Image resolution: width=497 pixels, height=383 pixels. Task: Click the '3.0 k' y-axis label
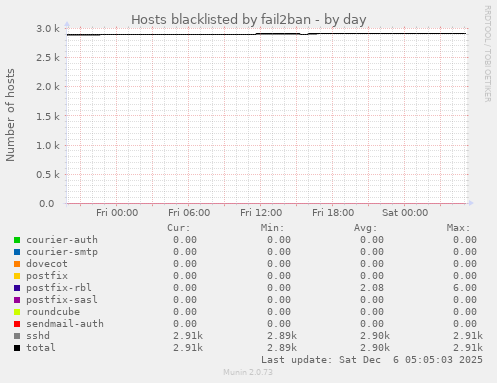48,29
